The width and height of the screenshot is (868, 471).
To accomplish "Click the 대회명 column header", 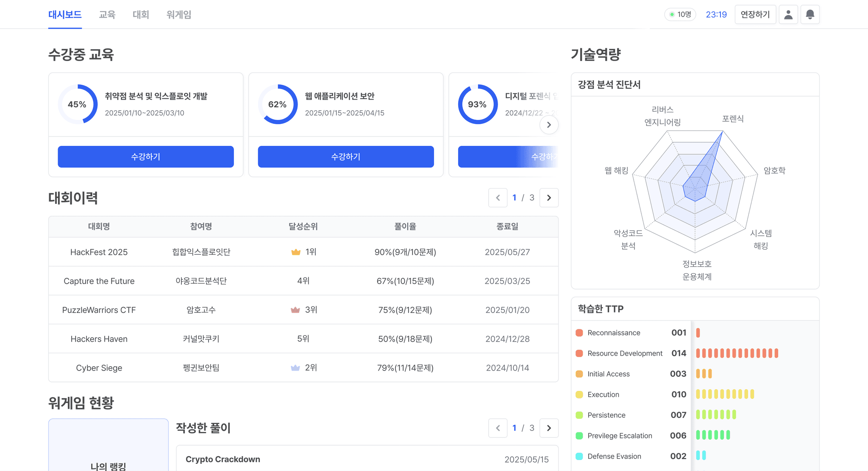I will pyautogui.click(x=99, y=226).
